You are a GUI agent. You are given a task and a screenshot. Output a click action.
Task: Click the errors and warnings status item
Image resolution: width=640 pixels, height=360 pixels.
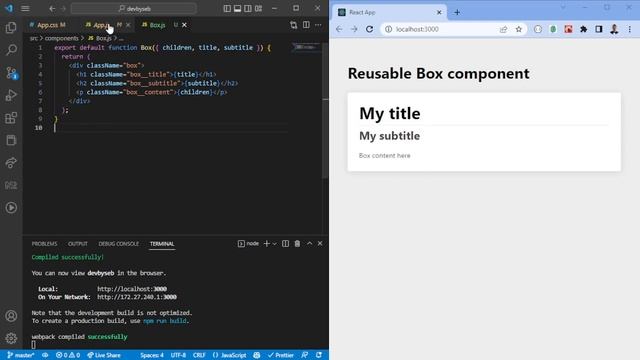(68, 355)
